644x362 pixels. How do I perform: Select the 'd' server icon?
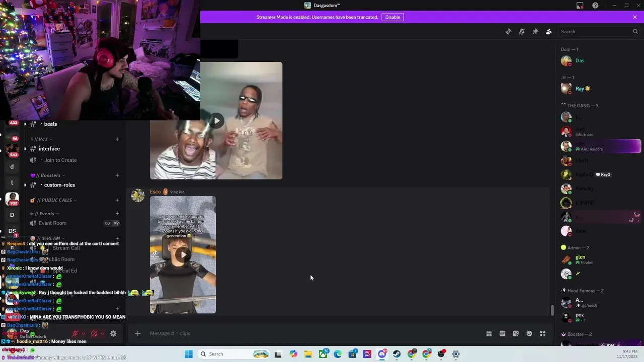(12, 166)
